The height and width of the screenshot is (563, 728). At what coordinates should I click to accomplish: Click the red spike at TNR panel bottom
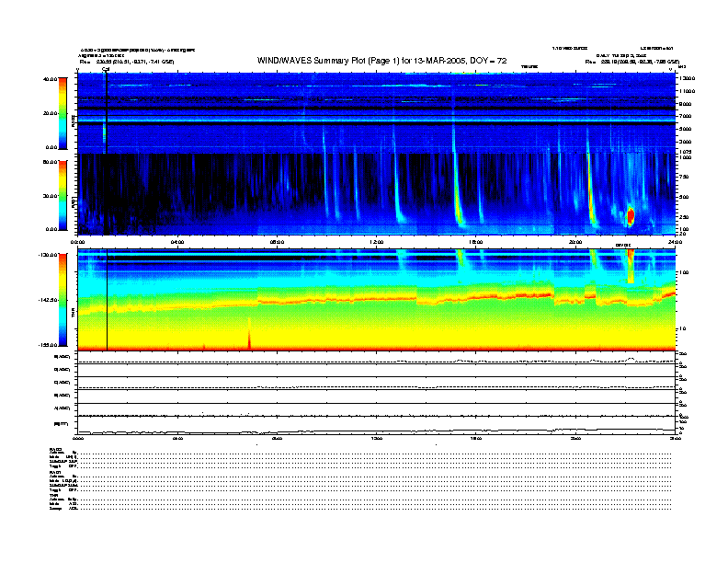coord(249,337)
